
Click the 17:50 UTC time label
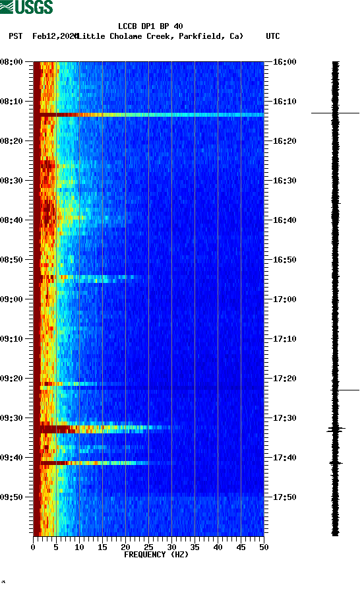284,497
